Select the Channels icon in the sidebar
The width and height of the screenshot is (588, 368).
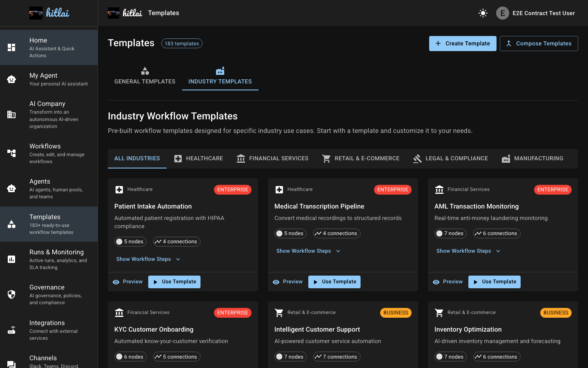coord(11,361)
